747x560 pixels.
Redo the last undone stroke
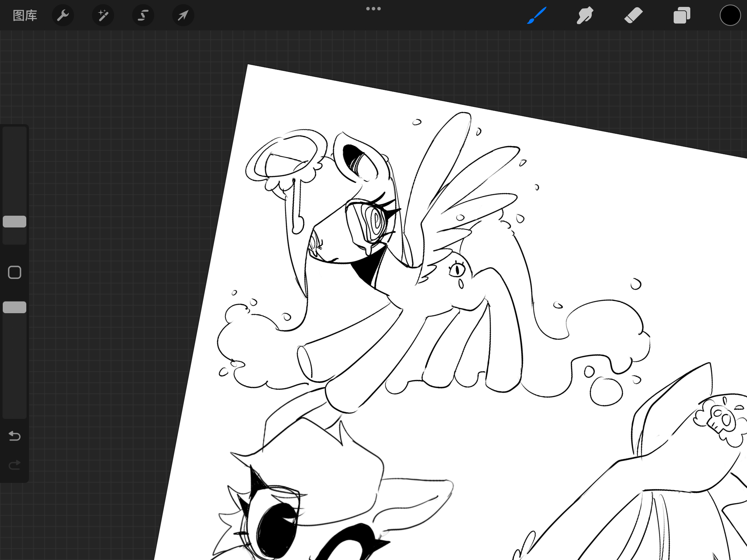tap(15, 465)
